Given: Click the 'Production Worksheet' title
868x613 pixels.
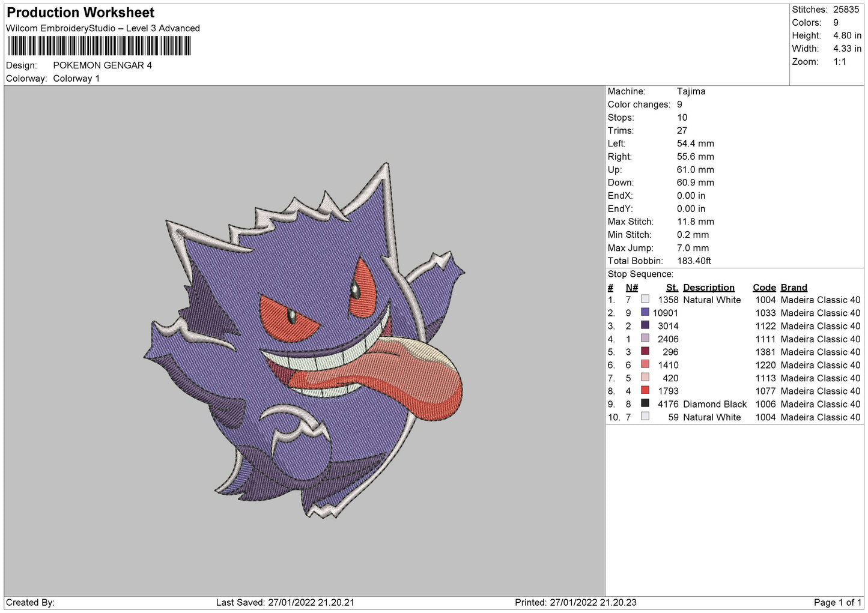Looking at the screenshot, I should tap(80, 13).
